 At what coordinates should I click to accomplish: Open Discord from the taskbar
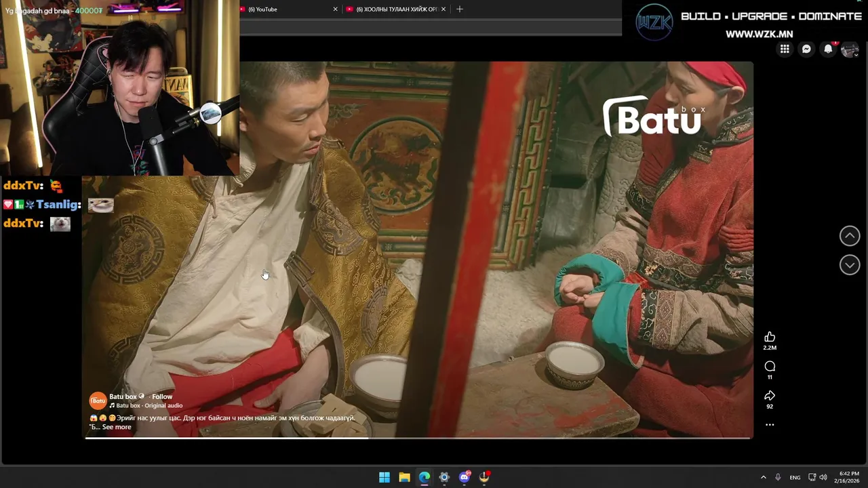465,477
